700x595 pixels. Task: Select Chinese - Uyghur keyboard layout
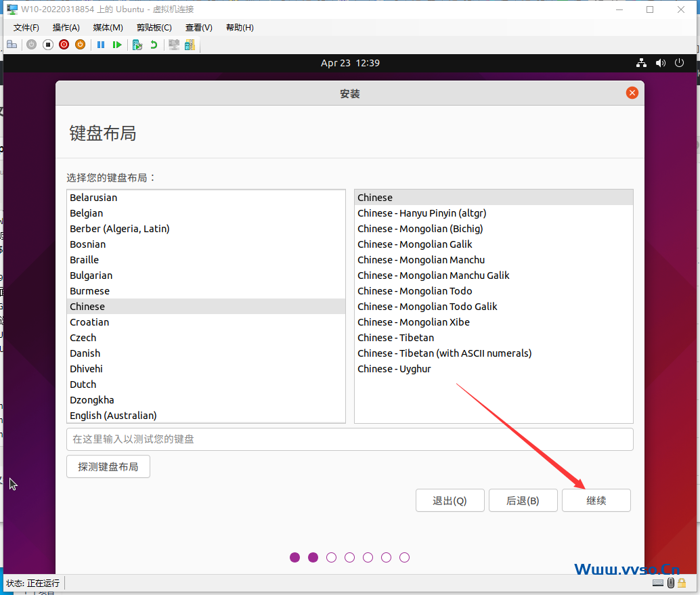click(394, 369)
